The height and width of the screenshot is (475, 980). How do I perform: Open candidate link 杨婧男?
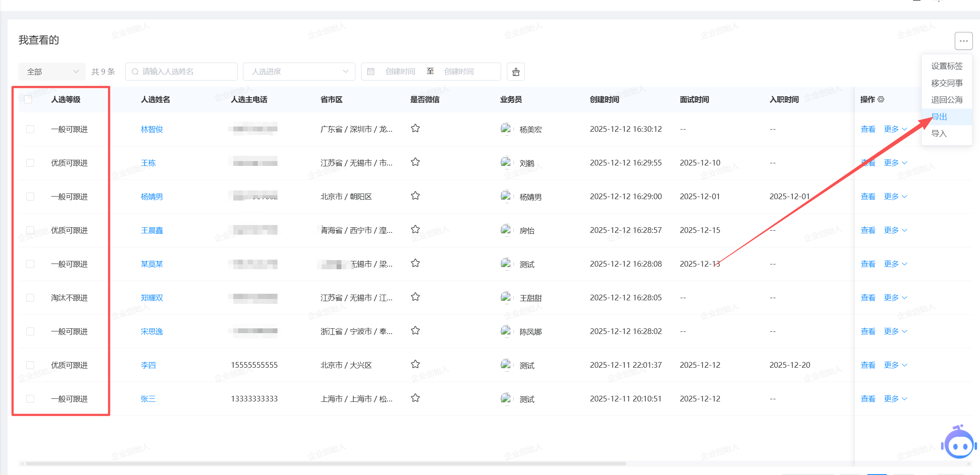pyautogui.click(x=151, y=197)
